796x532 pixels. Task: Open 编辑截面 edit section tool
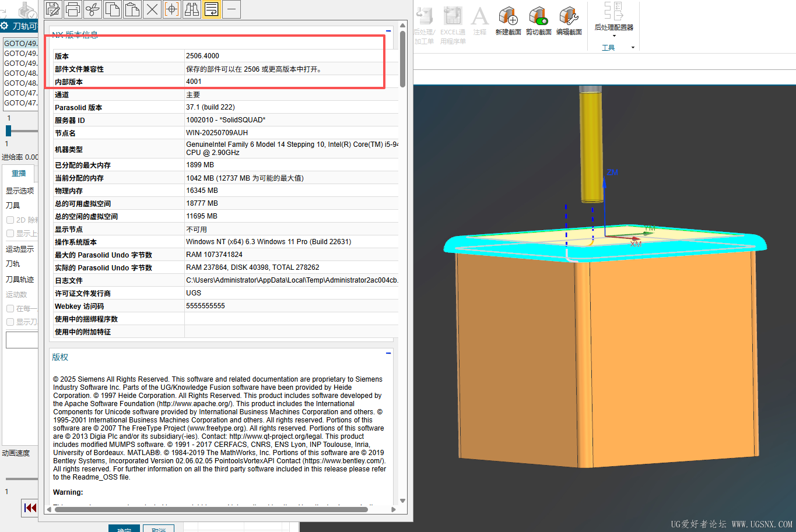click(569, 20)
